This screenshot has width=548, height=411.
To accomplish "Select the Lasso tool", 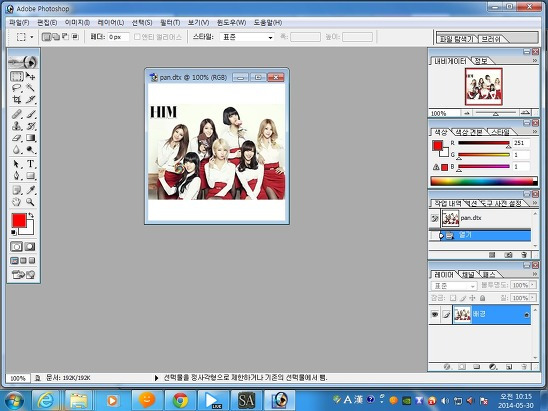I will click(x=16, y=88).
